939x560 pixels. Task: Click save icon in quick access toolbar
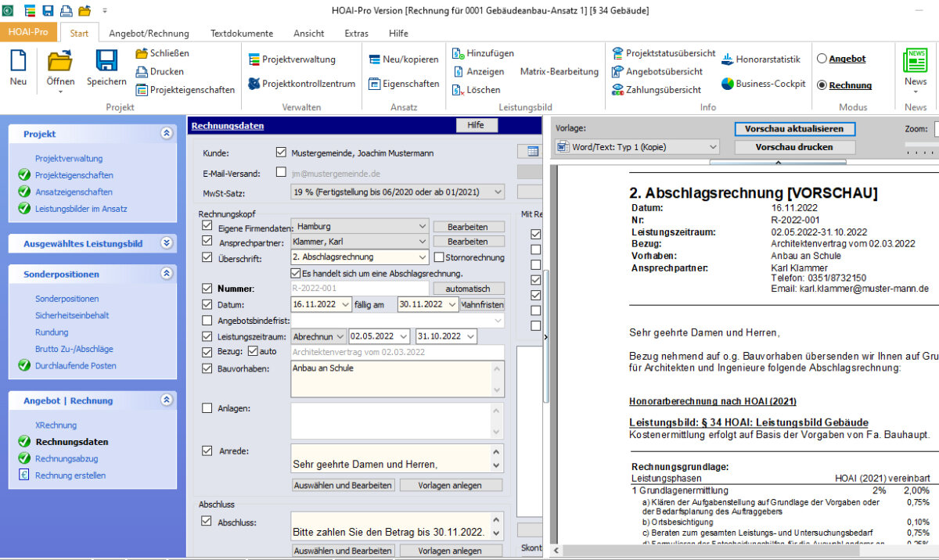pos(48,10)
